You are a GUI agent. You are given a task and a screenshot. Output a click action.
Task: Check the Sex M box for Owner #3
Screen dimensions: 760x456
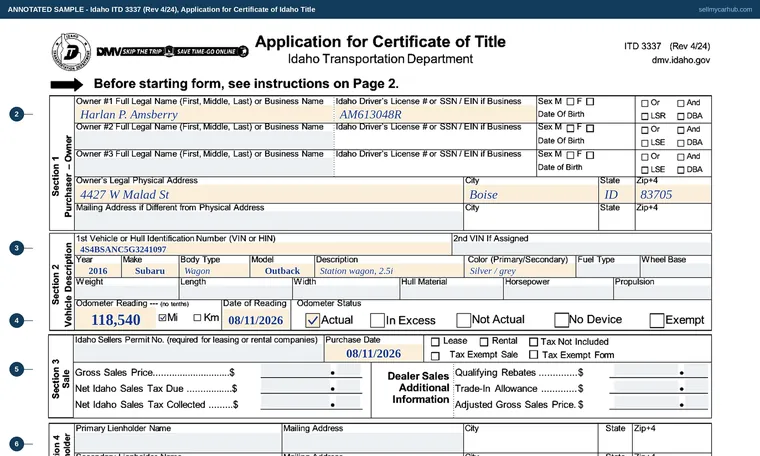point(570,155)
